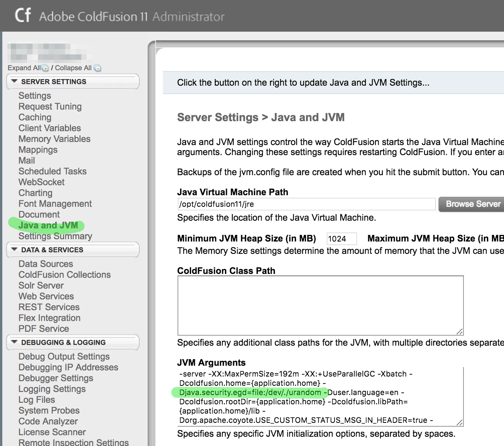
Task: Go to the Caching page
Action: tap(35, 117)
